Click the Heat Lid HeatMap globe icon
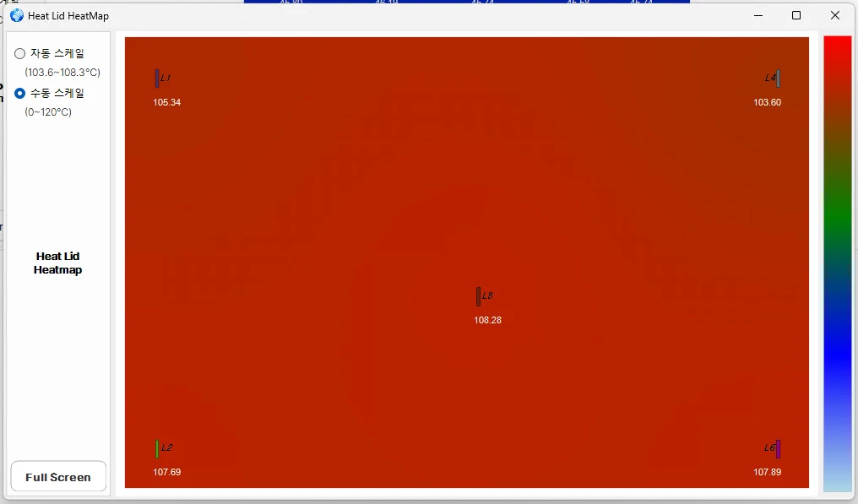 17,15
